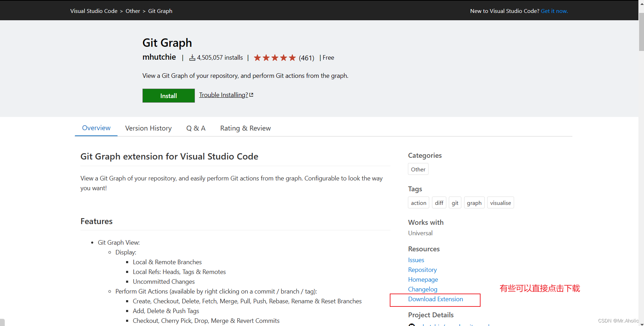
Task: Go to Other breadcrumb category
Action: [x=133, y=11]
